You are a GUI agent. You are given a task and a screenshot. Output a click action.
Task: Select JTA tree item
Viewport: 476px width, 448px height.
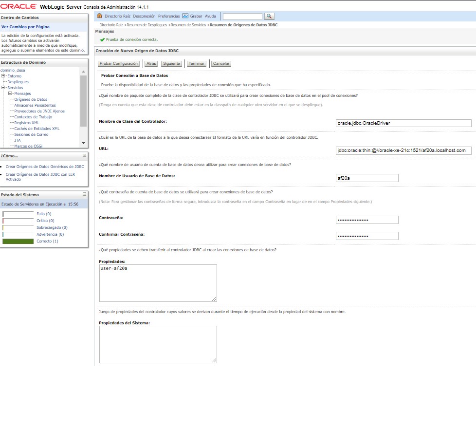pyautogui.click(x=18, y=140)
